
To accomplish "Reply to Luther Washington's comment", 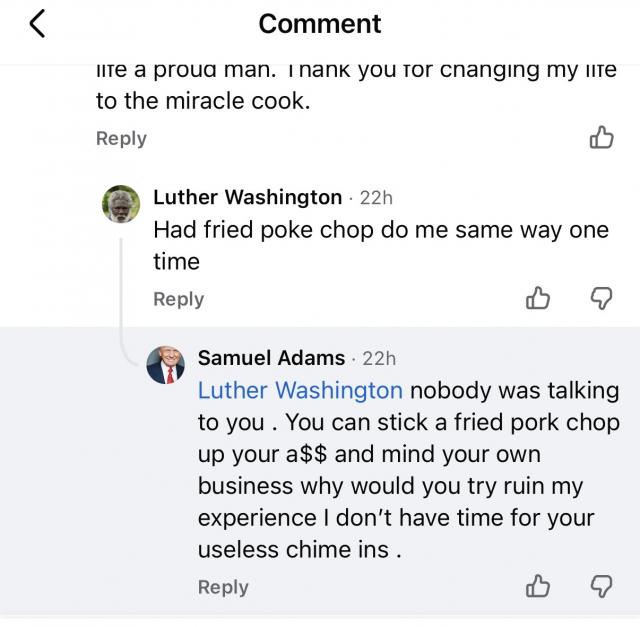I will [178, 299].
